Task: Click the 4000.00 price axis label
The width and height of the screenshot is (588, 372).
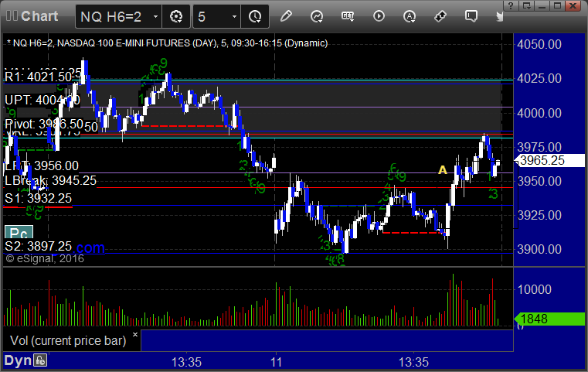Action: point(539,113)
